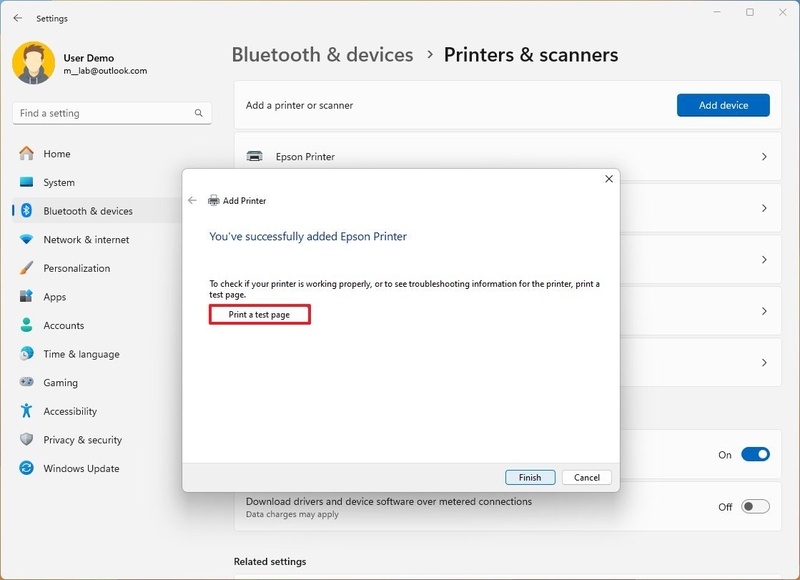Open the User Demo profile avatar

click(x=34, y=63)
